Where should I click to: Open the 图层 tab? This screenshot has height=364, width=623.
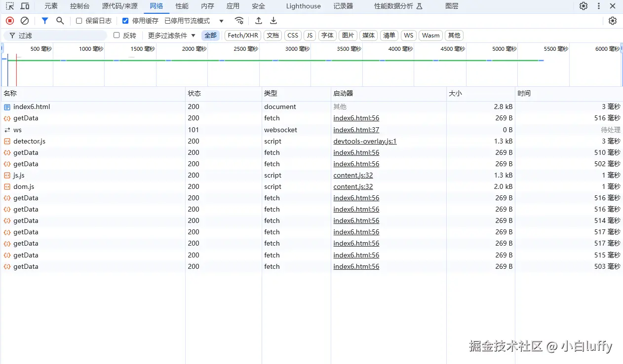[452, 6]
